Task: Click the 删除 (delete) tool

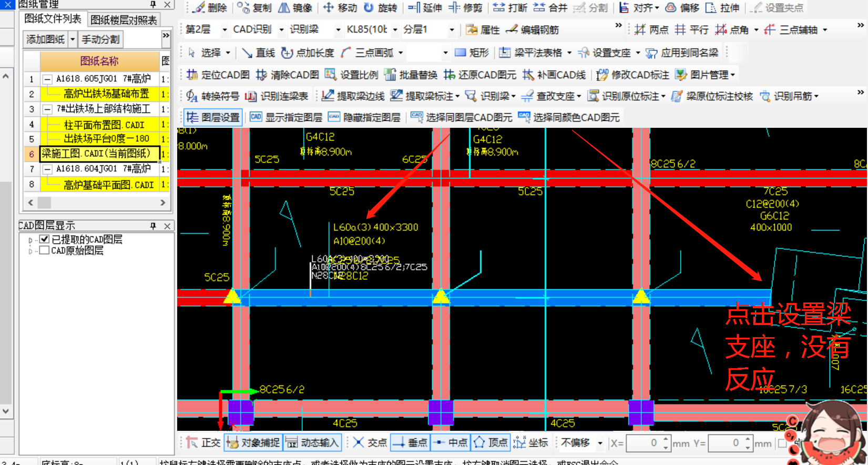Action: pos(209,8)
